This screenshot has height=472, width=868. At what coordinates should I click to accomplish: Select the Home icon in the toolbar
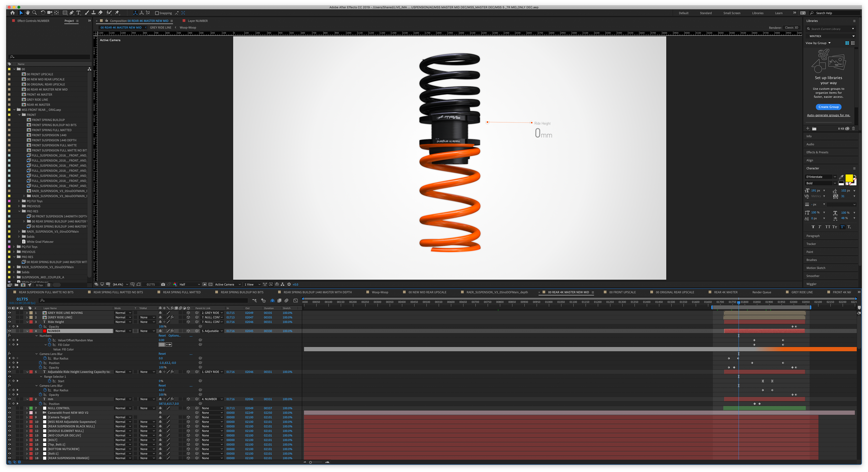[12, 13]
